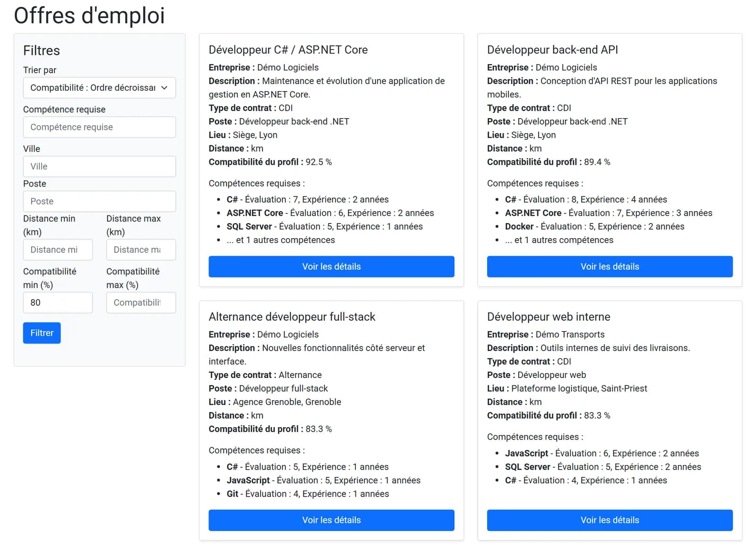Viewport: 756px width, 549px height.
Task: Select the Distance min (km) field
Action: pyautogui.click(x=58, y=249)
